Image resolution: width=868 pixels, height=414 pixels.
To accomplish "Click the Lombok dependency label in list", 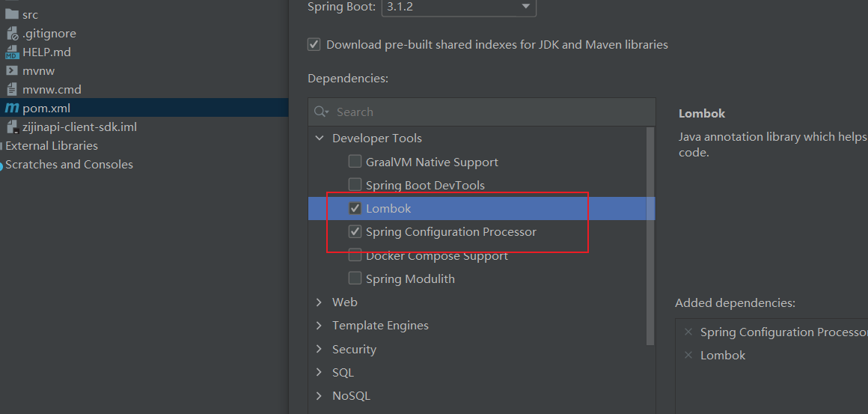I will pos(388,209).
